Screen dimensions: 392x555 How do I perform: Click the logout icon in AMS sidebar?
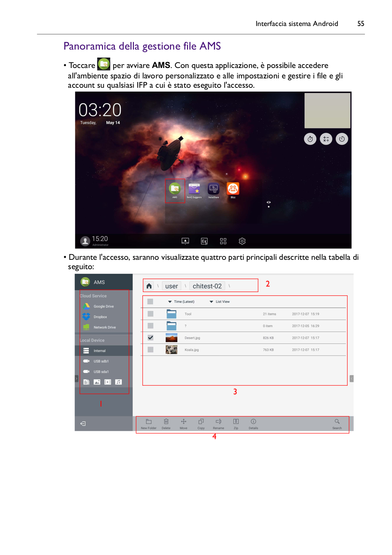[83, 424]
